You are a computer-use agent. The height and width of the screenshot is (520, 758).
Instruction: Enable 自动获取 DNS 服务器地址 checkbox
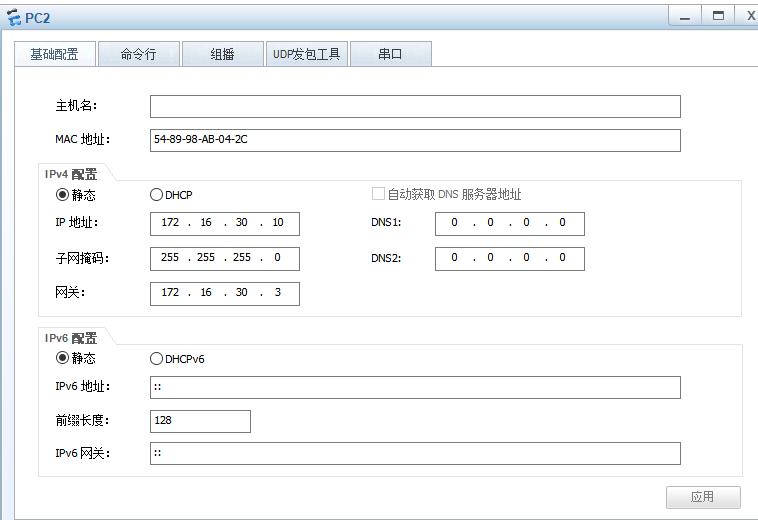[379, 195]
